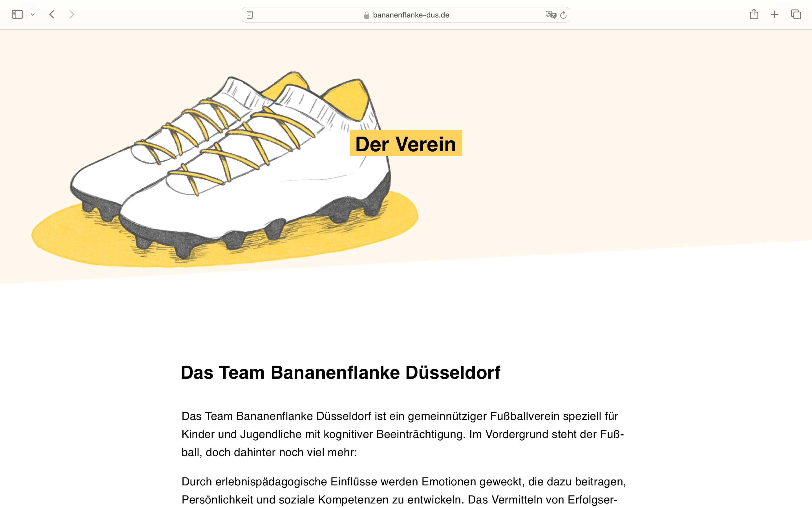This screenshot has height=508, width=812.
Task: Click the football boots illustration
Action: click(225, 170)
